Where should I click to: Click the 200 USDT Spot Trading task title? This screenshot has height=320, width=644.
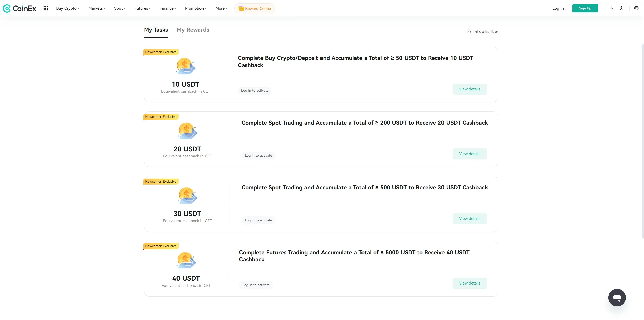coord(365,123)
